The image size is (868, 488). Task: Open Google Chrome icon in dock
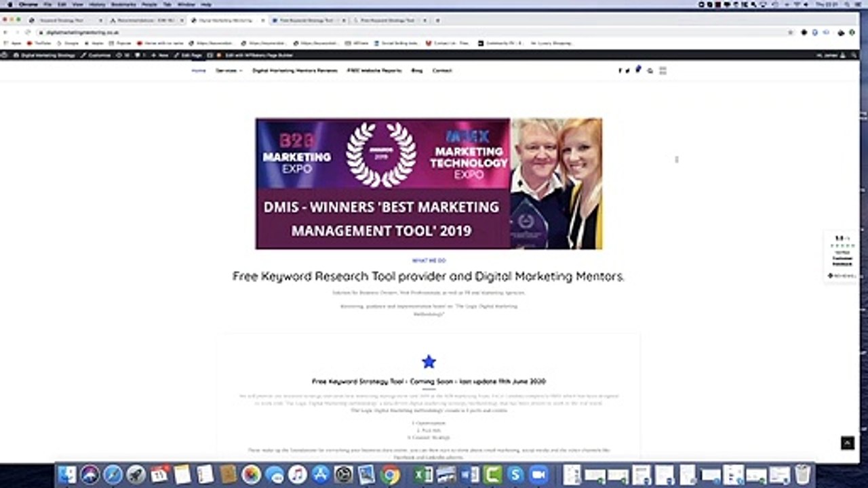point(390,474)
